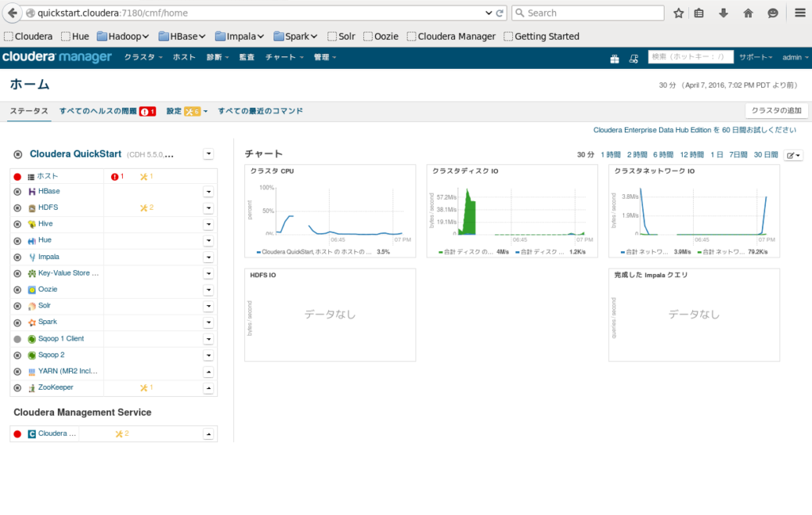Open the ZooKeeper row actions dropdown

tap(209, 388)
